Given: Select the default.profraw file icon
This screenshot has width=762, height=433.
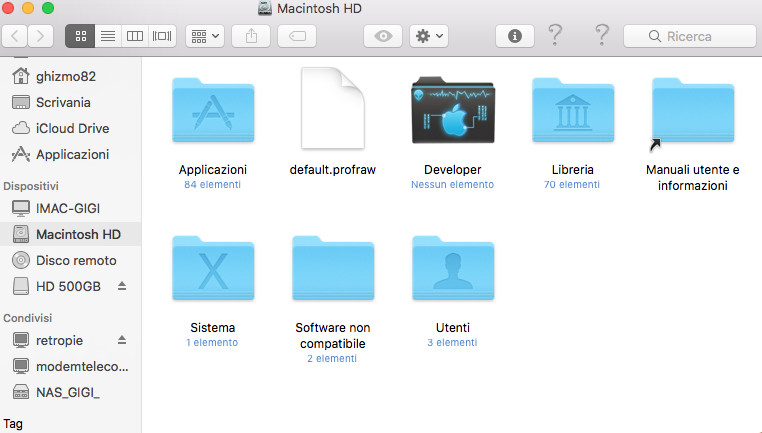Looking at the screenshot, I should click(x=332, y=108).
